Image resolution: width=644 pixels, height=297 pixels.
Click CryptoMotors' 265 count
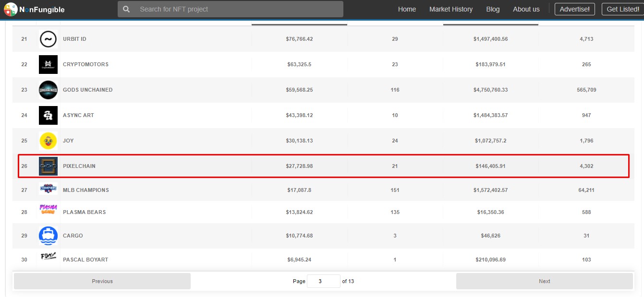586,64
